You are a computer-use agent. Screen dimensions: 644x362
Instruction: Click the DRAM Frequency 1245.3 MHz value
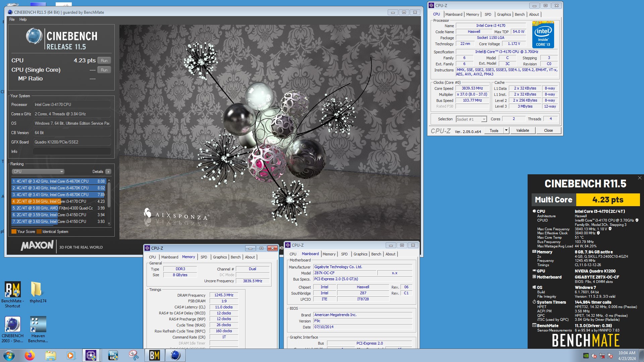click(x=224, y=295)
